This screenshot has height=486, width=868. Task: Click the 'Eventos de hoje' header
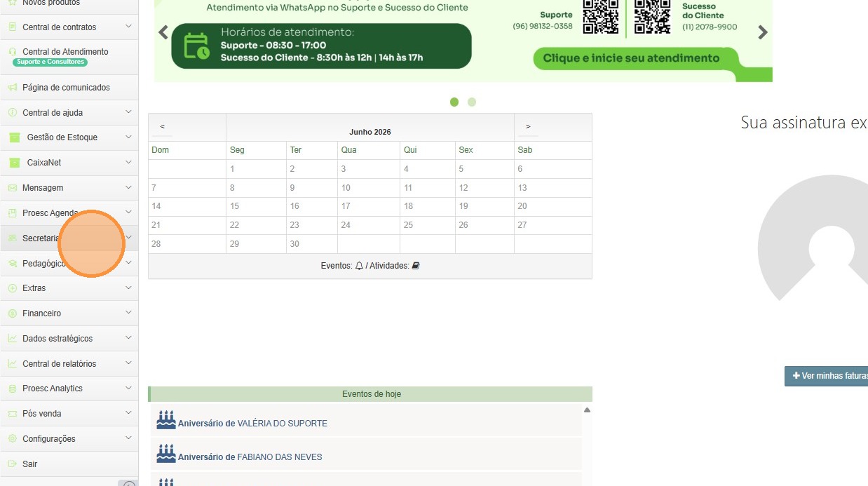(x=372, y=394)
